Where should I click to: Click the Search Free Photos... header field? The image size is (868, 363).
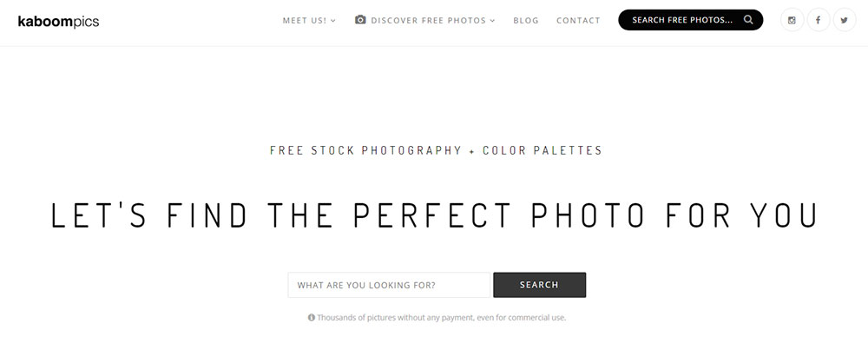click(x=682, y=20)
